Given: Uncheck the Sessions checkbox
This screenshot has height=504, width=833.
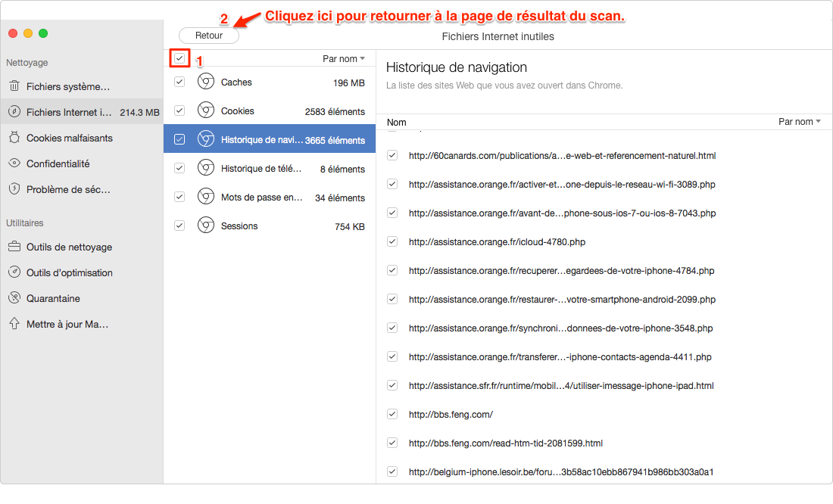Looking at the screenshot, I should pos(179,226).
